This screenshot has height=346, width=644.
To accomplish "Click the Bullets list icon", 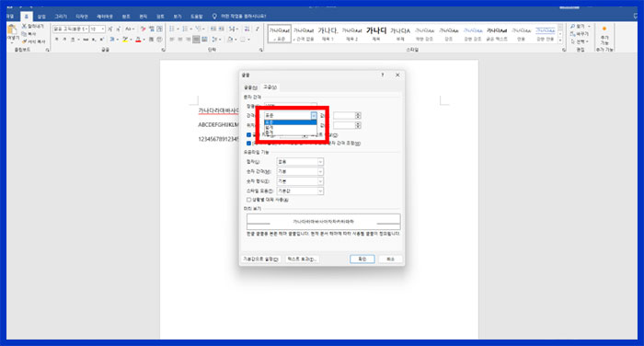I will pyautogui.click(x=172, y=29).
